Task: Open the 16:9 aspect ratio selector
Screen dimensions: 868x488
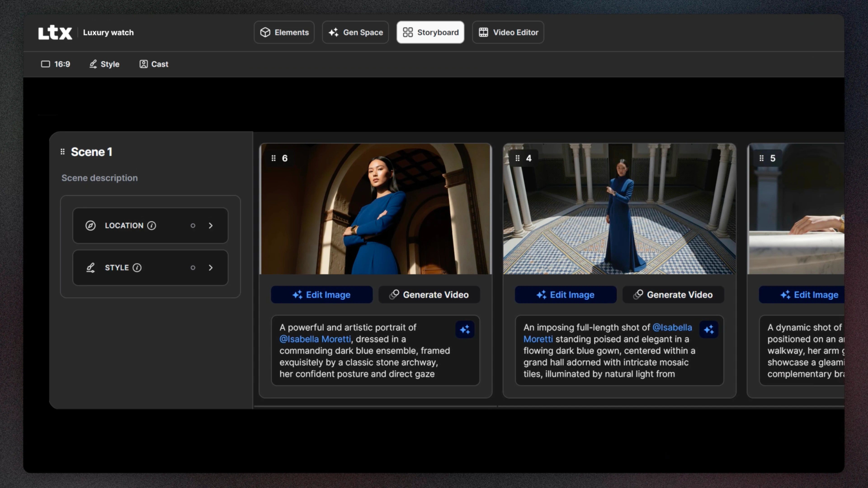Action: (x=56, y=64)
